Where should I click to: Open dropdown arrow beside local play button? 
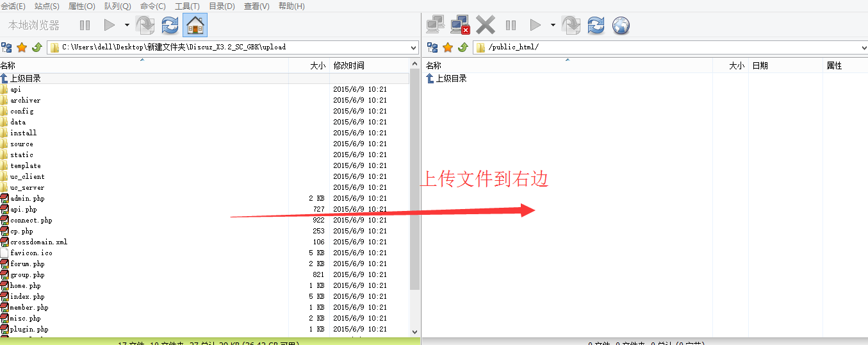127,25
